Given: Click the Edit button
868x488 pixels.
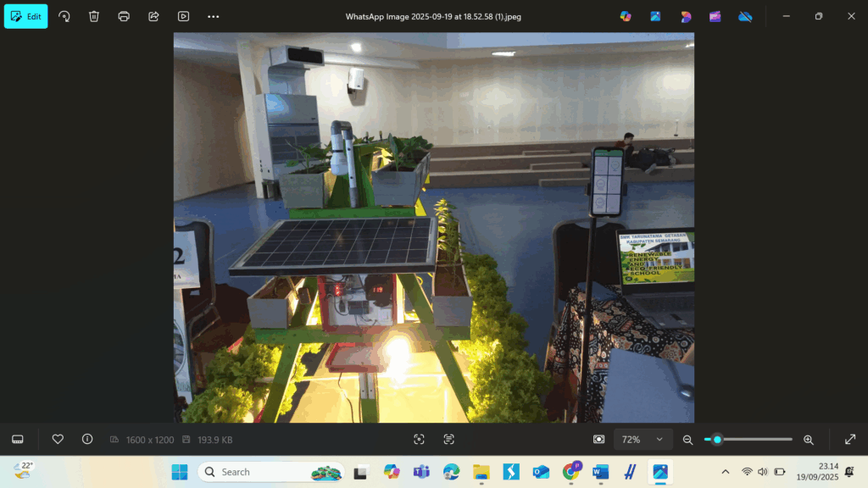Looking at the screenshot, I should click(x=26, y=16).
